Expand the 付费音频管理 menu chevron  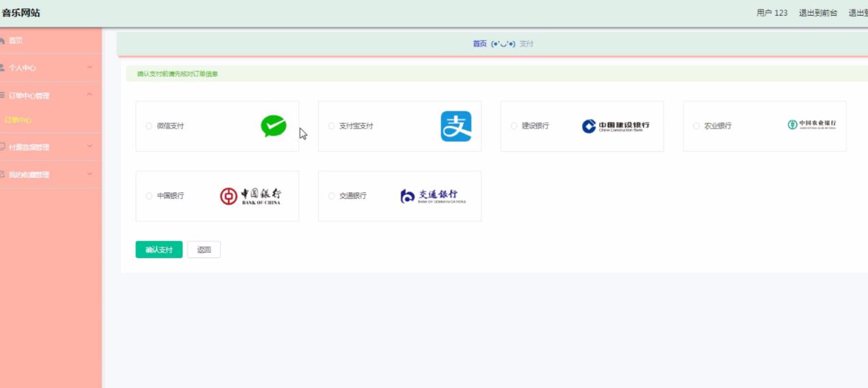point(90,146)
